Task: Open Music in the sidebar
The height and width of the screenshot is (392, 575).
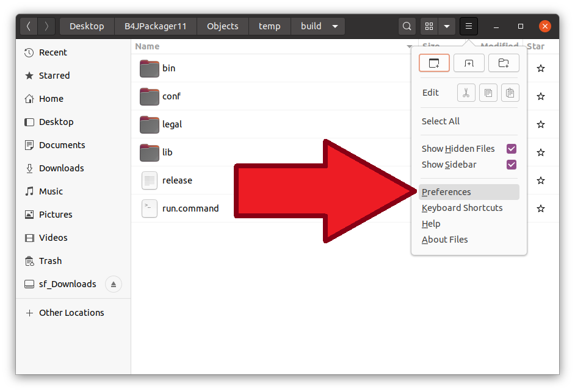Action: pyautogui.click(x=73, y=191)
